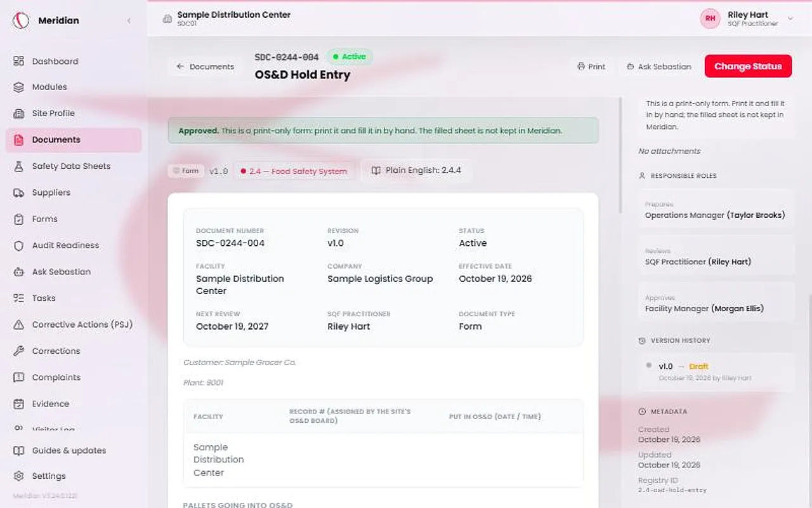Screen dimensions: 812x508
Task: Click the right panel vertical scrollbar
Action: click(621, 156)
